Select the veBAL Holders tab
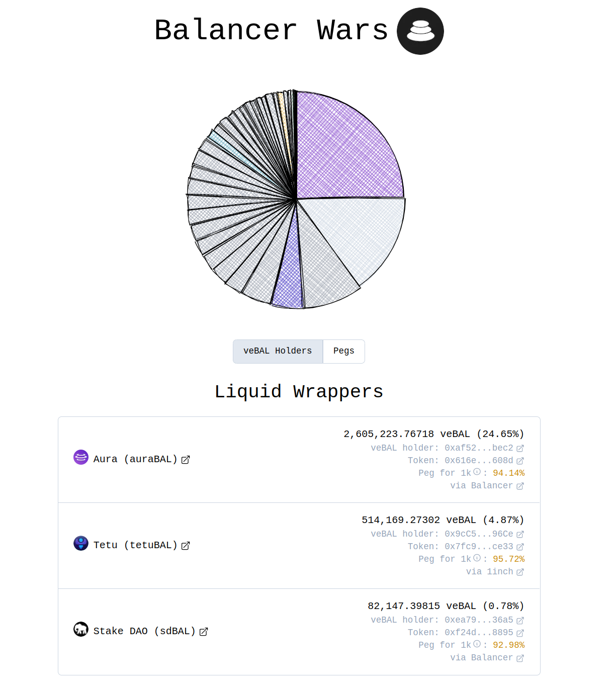The width and height of the screenshot is (616, 689). pos(278,351)
